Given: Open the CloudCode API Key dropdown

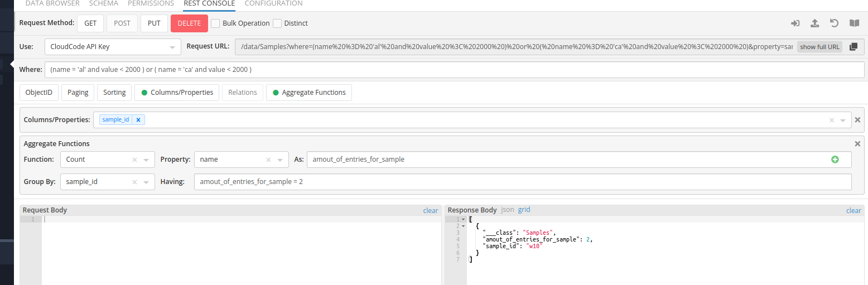Looking at the screenshot, I should (113, 47).
